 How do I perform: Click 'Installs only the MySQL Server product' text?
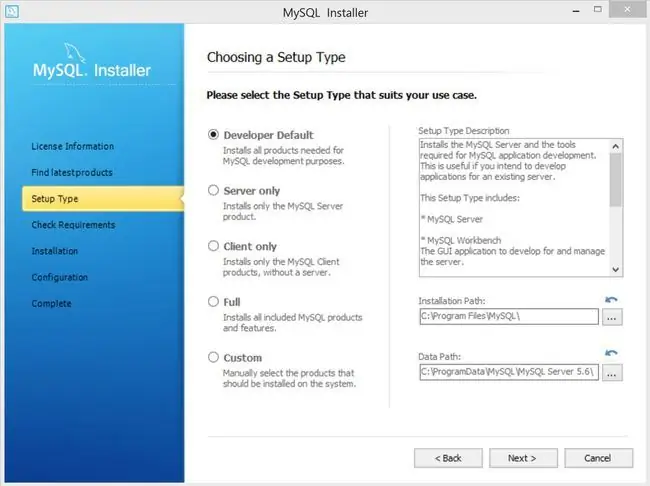pyautogui.click(x=283, y=211)
